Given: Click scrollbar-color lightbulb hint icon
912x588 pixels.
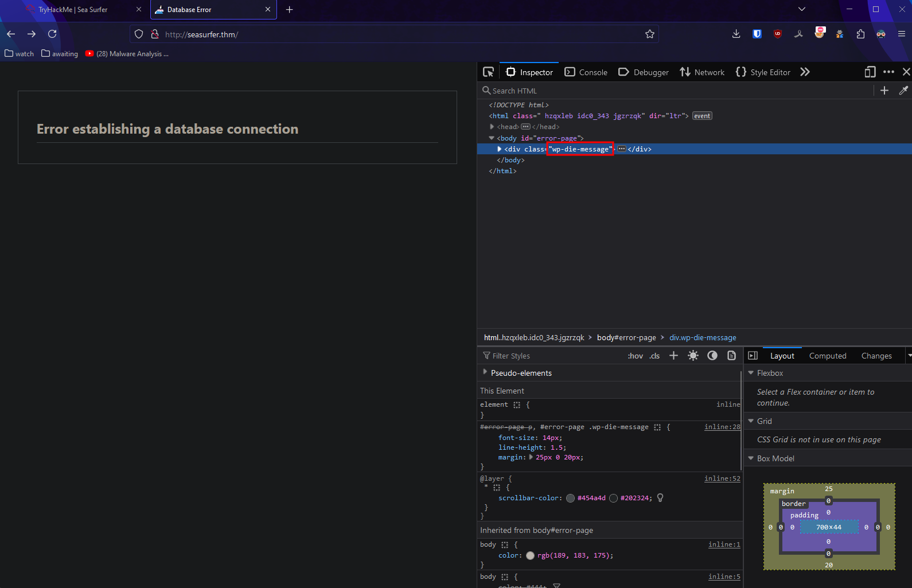Looking at the screenshot, I should [x=660, y=498].
